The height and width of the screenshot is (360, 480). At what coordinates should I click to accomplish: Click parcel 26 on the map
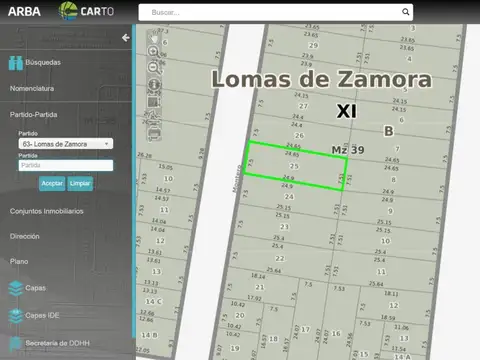(x=299, y=135)
